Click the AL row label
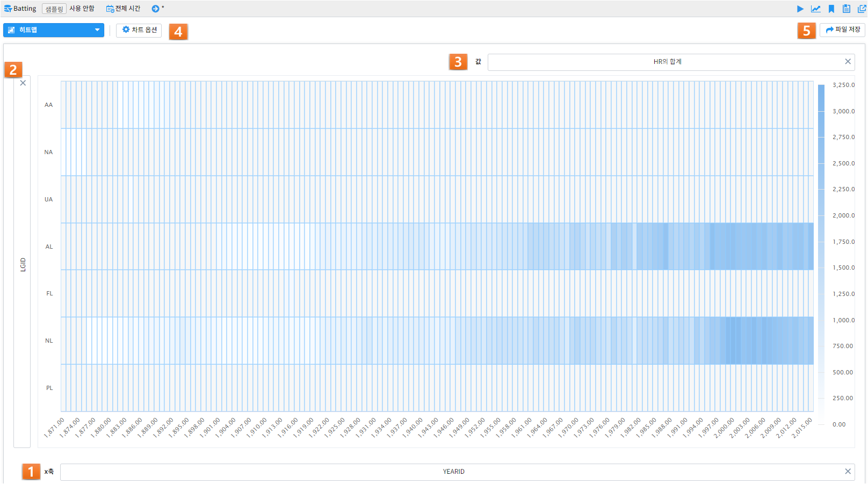Image resolution: width=868 pixels, height=484 pixels. 49,247
